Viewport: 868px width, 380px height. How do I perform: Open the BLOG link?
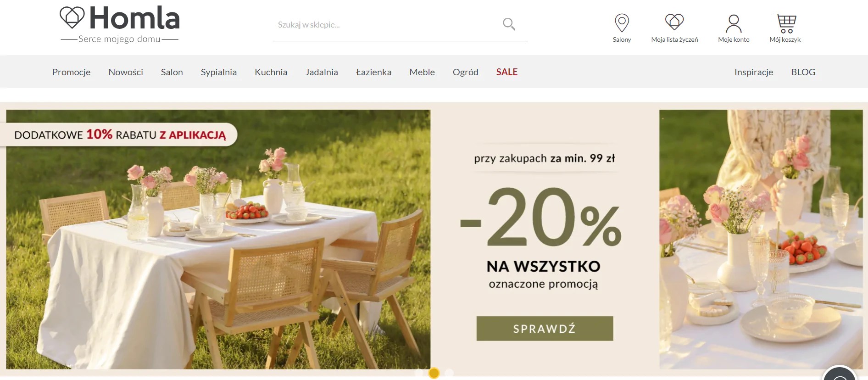(x=803, y=72)
